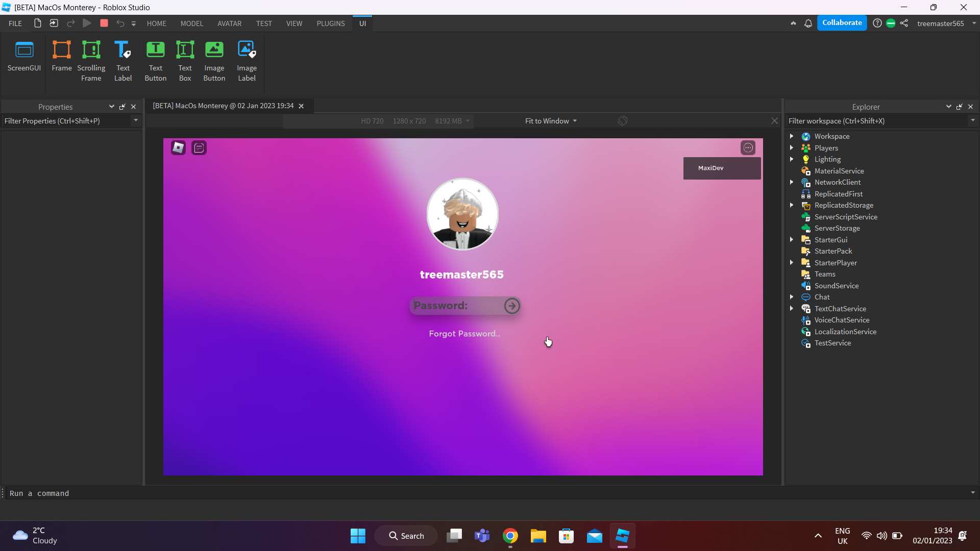Open the FILE menu
Screen dimensions: 980x551
point(15,23)
